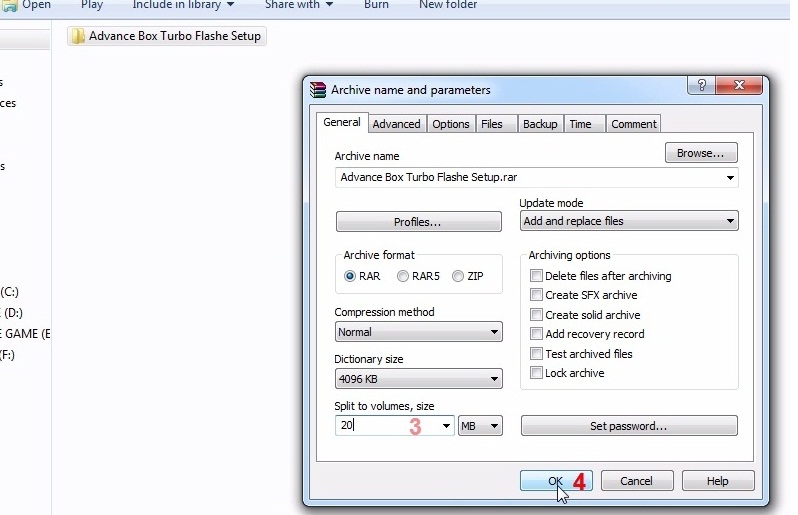Select drive (C:) in Explorer navigation pane
This screenshot has width=798, height=515.
click(9, 292)
